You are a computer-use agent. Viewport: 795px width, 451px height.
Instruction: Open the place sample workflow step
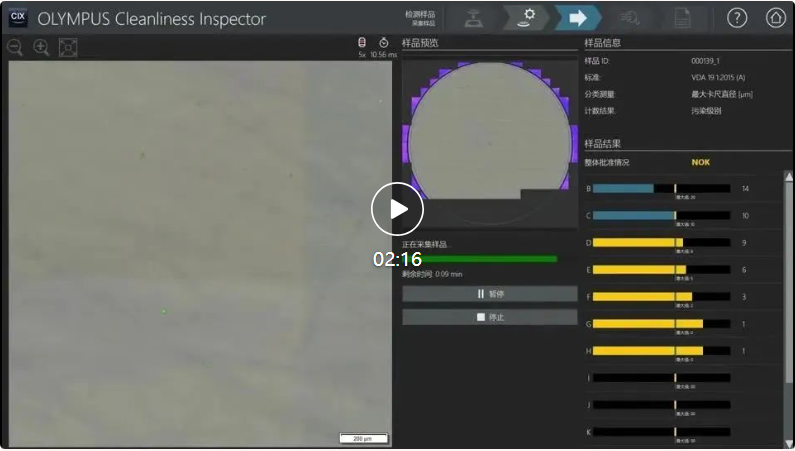click(x=473, y=19)
